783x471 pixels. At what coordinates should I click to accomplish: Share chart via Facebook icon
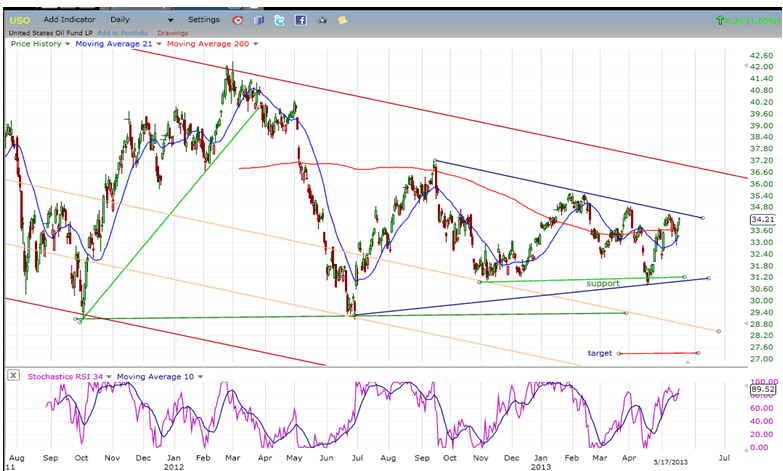click(x=300, y=19)
